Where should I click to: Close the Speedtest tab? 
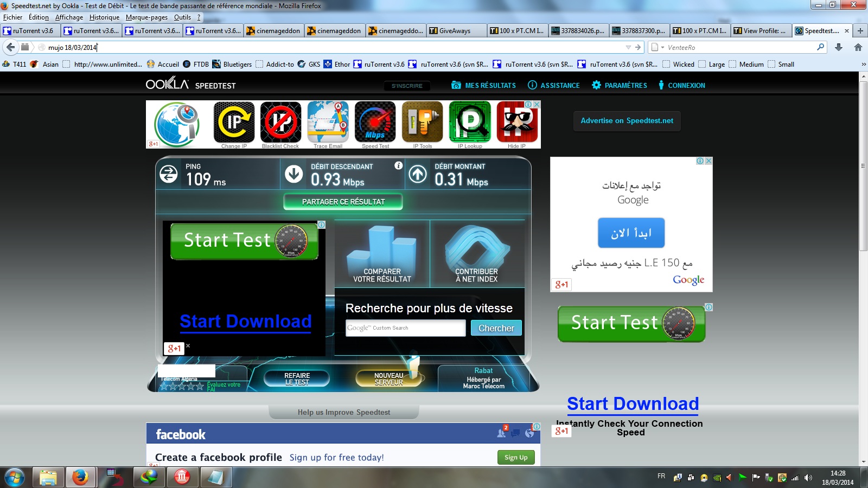tap(847, 31)
